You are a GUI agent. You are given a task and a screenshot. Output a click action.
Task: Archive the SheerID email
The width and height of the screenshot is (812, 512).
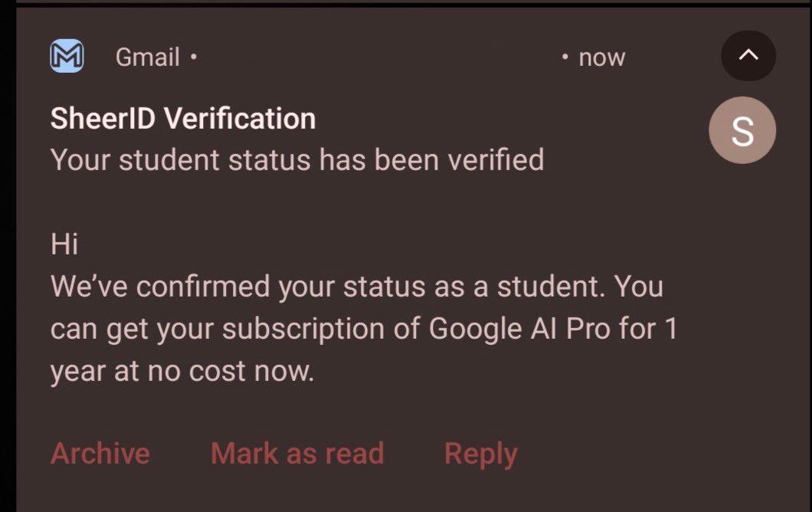pyautogui.click(x=100, y=453)
